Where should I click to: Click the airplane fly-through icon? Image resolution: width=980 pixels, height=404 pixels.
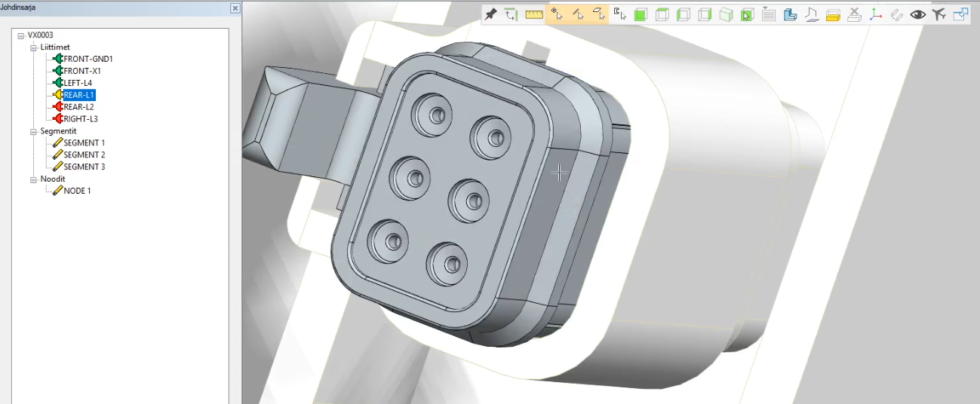tap(939, 14)
